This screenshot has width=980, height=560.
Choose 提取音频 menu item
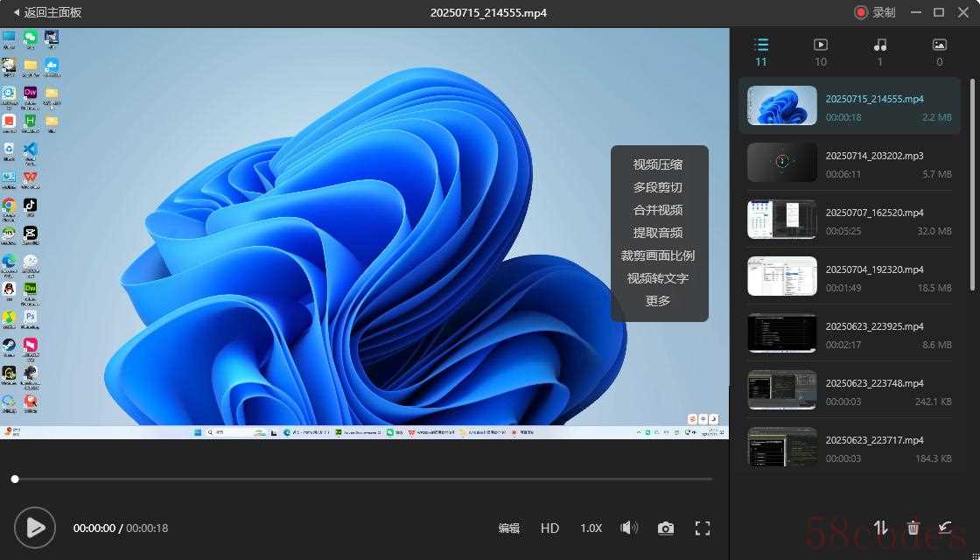657,233
